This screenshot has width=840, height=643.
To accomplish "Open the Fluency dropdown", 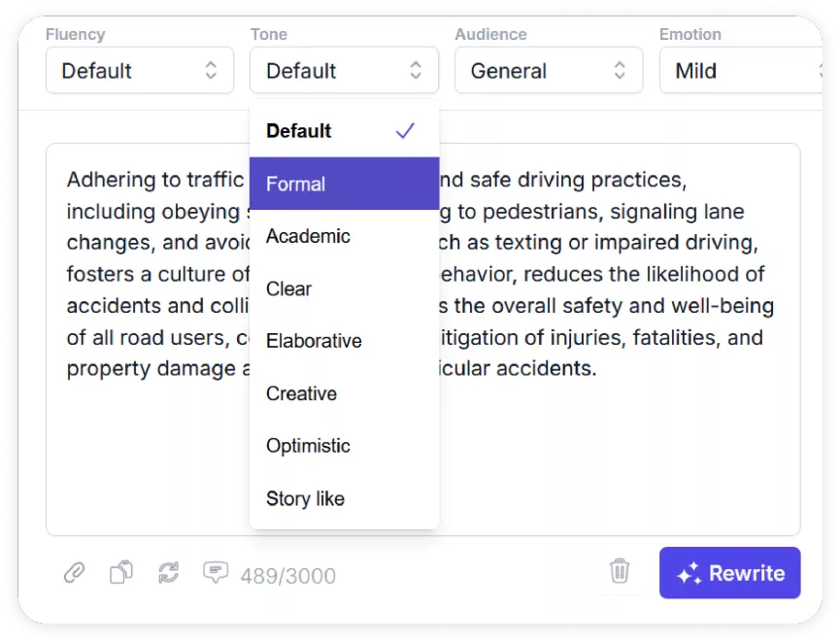I will click(x=140, y=70).
